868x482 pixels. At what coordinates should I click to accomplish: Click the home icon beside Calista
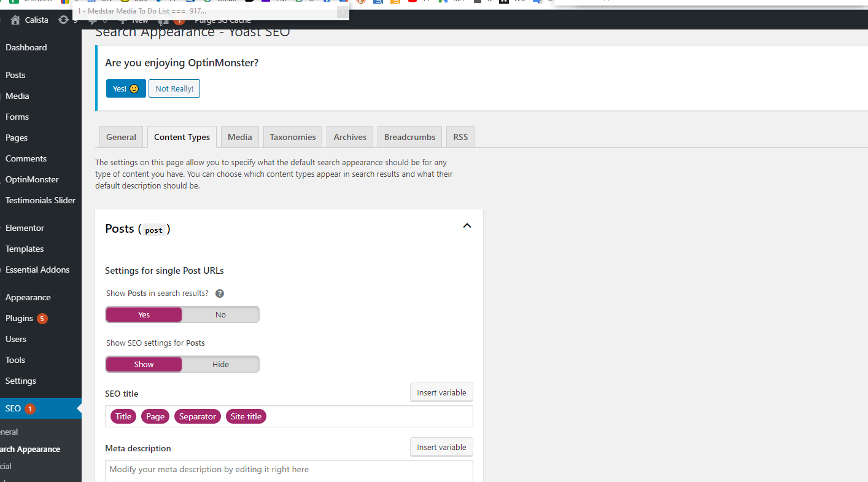(15, 20)
